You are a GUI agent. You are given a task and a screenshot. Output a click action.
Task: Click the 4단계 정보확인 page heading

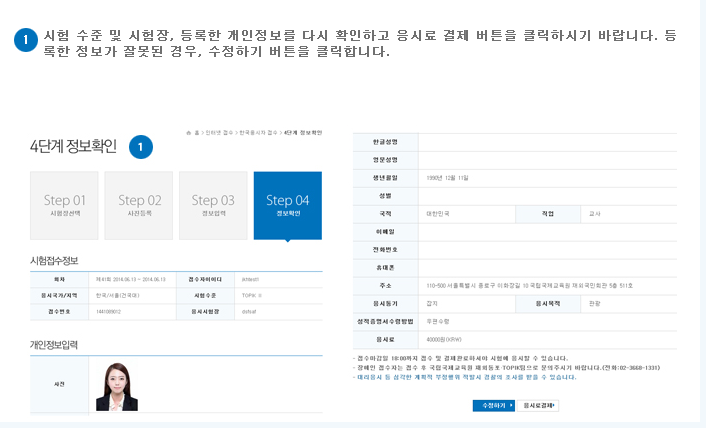[x=73, y=147]
